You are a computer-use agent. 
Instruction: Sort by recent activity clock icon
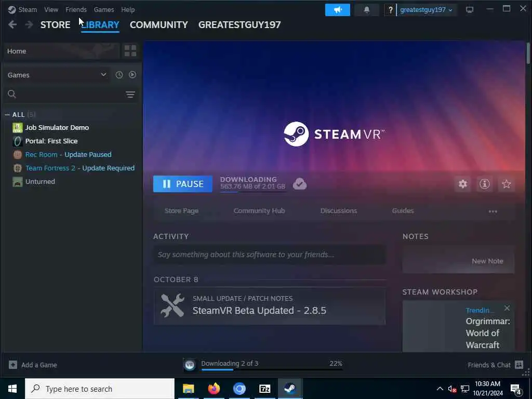click(x=119, y=75)
